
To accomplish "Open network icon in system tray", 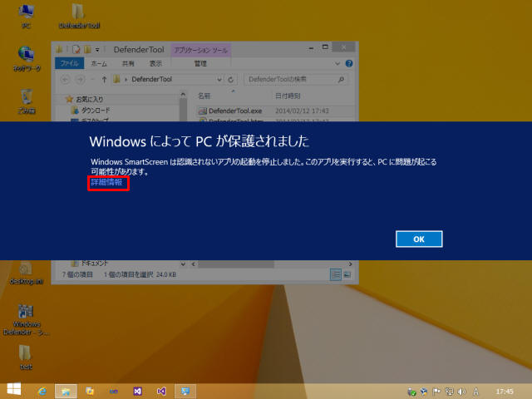I will tap(449, 392).
